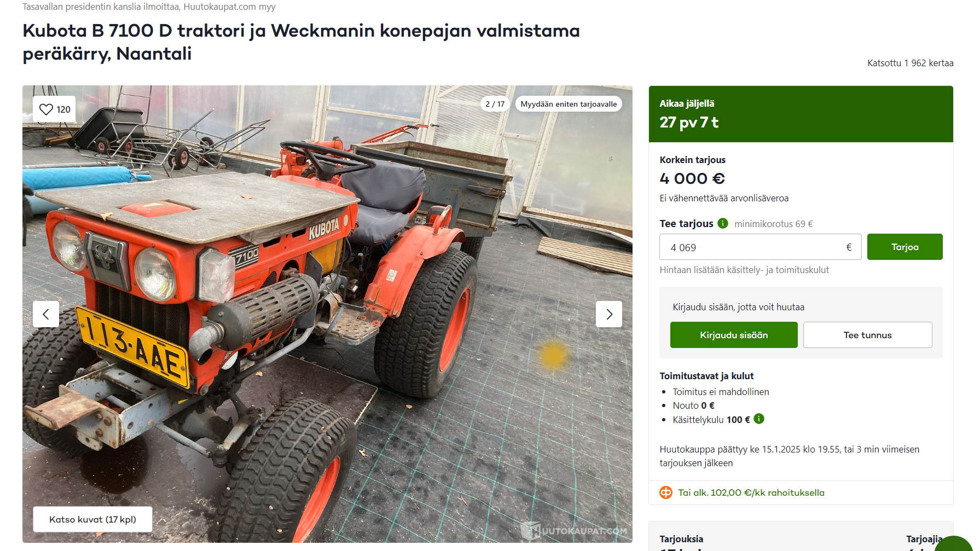Click Kirjaudu sisään button
This screenshot has height=551, width=980.
coord(734,335)
